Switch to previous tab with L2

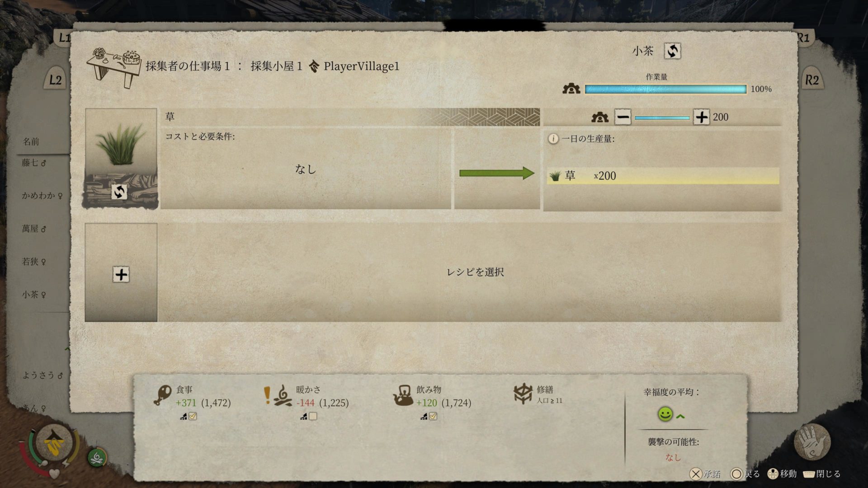click(56, 80)
